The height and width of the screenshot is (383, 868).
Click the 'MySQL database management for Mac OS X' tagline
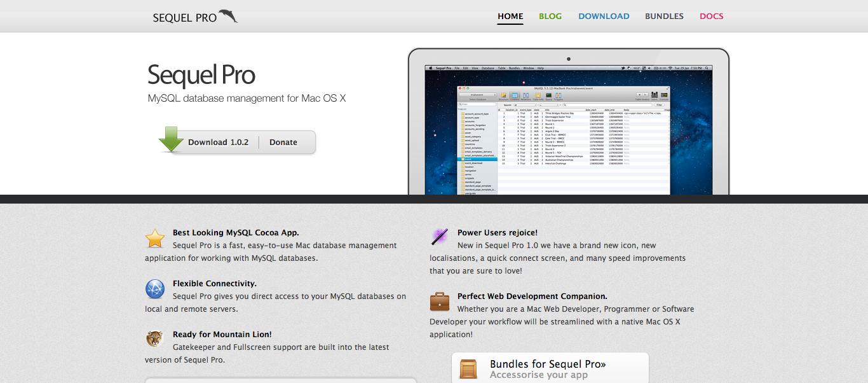coord(247,99)
